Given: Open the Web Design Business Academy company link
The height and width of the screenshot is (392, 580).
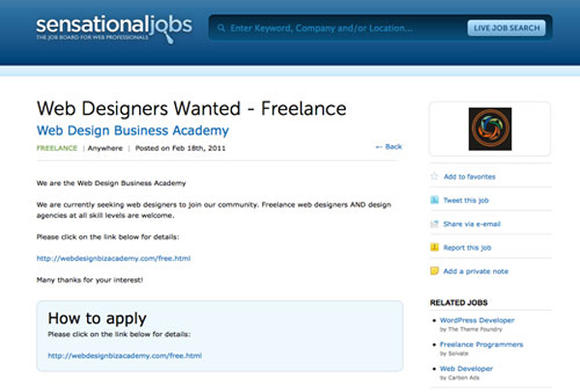Looking at the screenshot, I should coord(132,129).
